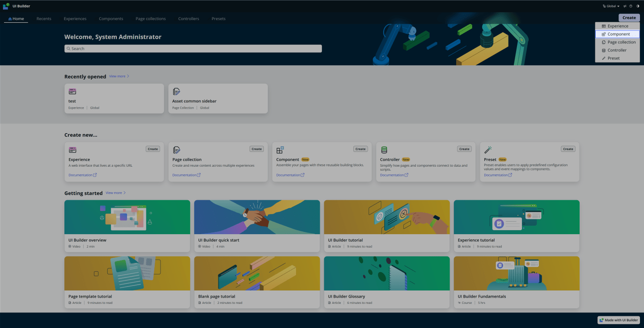This screenshot has height=328, width=644.
Task: Toggle the dark mode contrast icon
Action: tap(638, 6)
